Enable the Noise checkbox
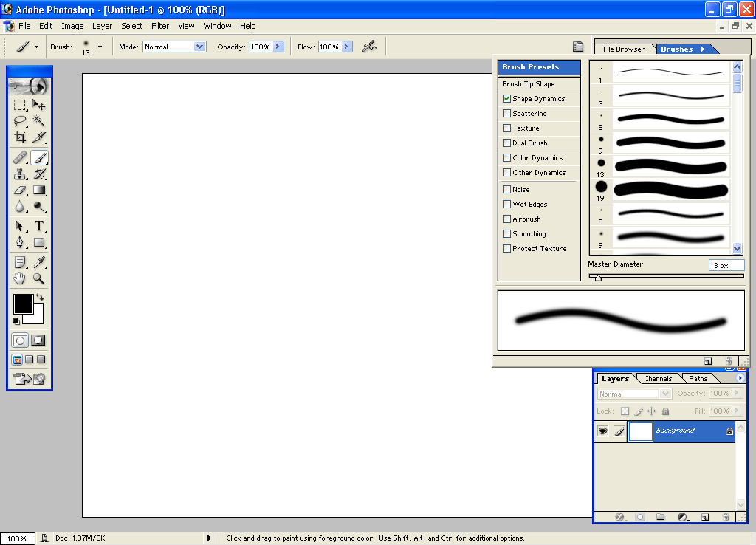The width and height of the screenshot is (756, 545). pyautogui.click(x=506, y=190)
